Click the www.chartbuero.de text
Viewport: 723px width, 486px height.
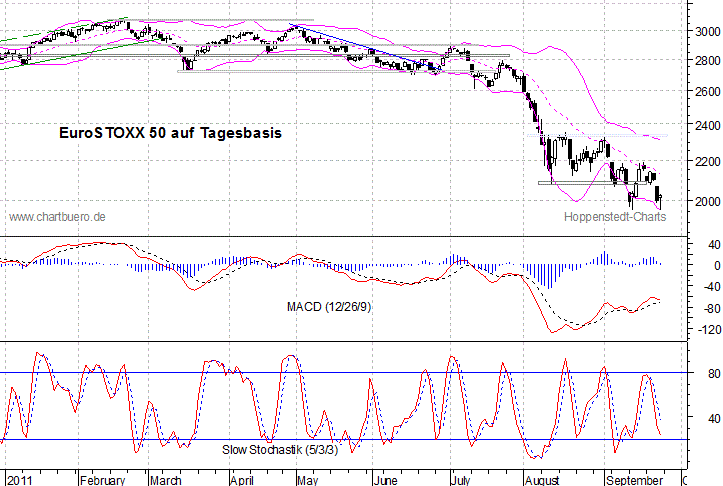click(x=57, y=216)
